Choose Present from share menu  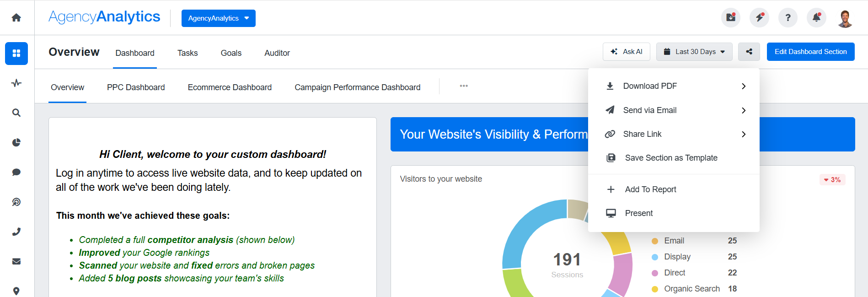tap(674, 213)
